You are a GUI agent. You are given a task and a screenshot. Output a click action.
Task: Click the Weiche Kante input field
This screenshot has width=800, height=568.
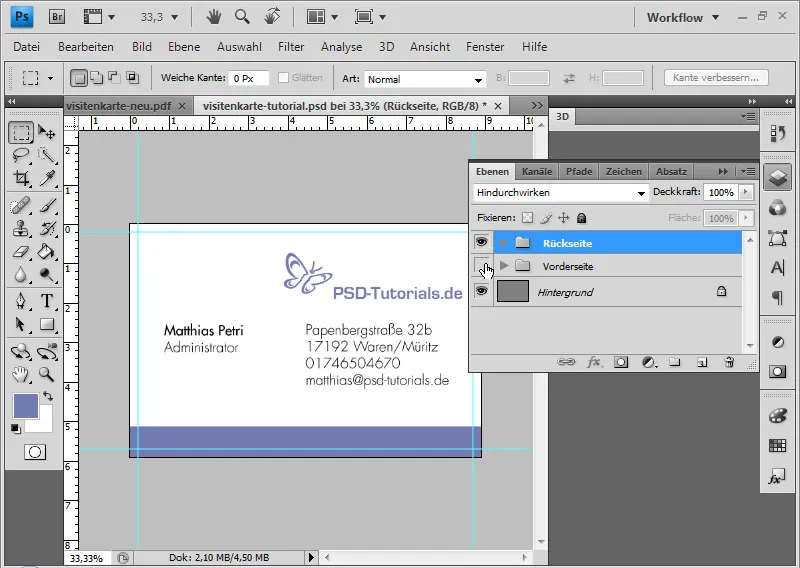[x=248, y=78]
